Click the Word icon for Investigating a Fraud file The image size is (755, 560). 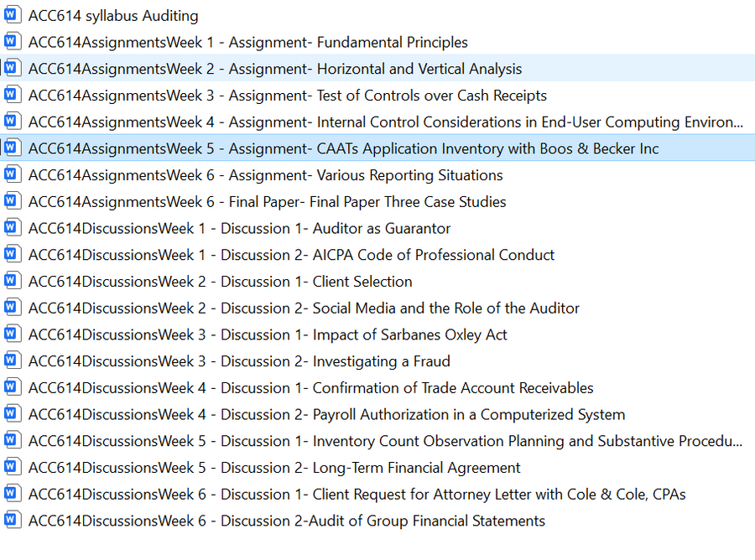pyautogui.click(x=13, y=360)
